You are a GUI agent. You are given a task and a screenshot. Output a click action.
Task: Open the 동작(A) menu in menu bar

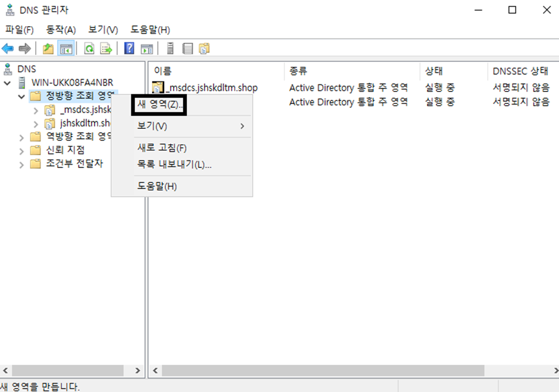61,30
